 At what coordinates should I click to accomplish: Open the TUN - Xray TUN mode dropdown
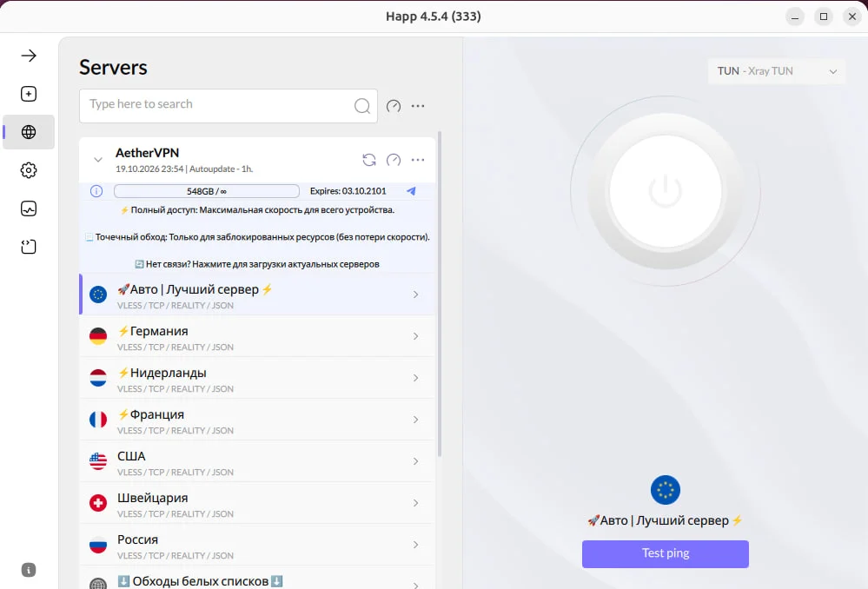776,71
